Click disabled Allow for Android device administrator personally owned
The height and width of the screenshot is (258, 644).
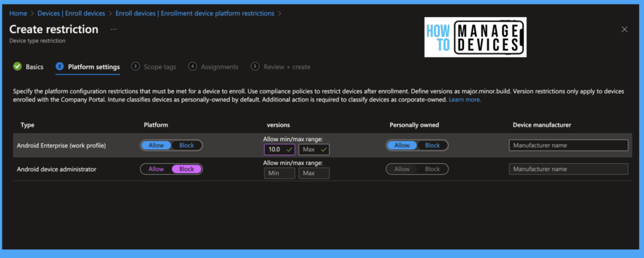402,169
